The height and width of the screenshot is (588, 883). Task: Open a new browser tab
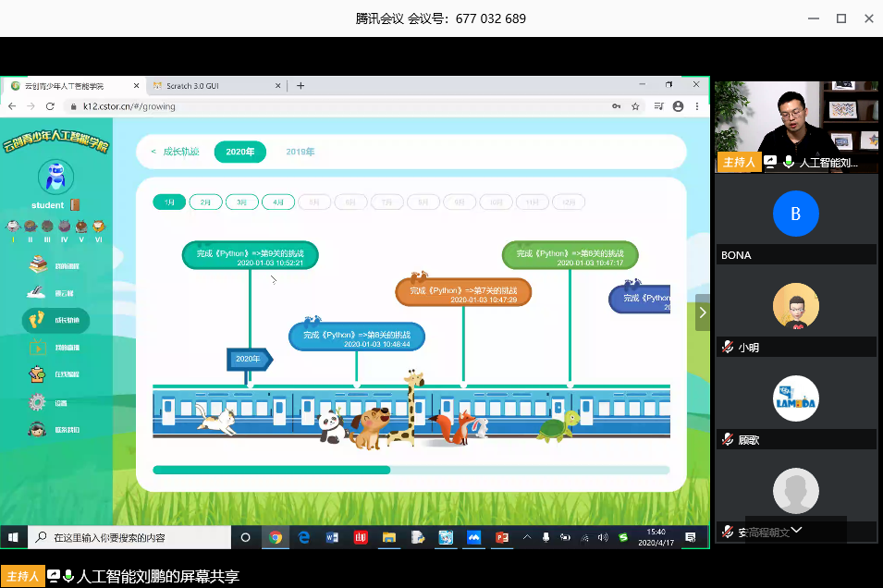300,86
